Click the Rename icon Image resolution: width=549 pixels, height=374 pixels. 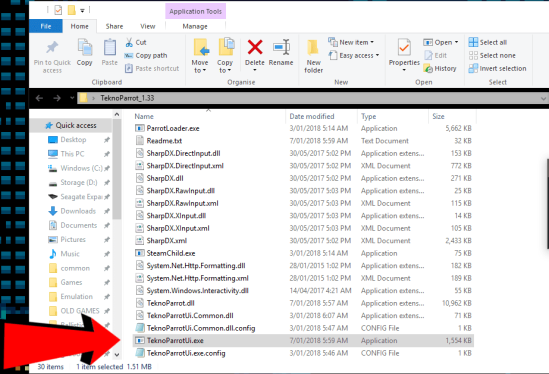[x=281, y=47]
